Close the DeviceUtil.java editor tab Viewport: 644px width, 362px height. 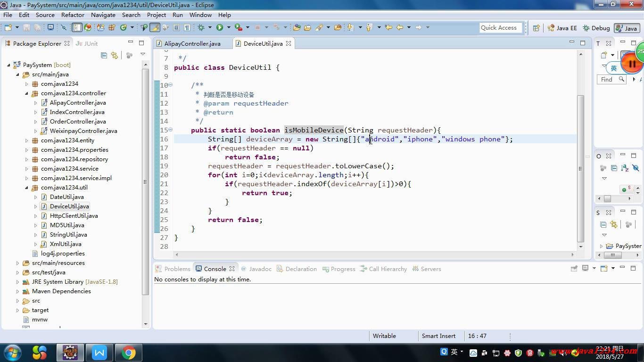pos(288,43)
